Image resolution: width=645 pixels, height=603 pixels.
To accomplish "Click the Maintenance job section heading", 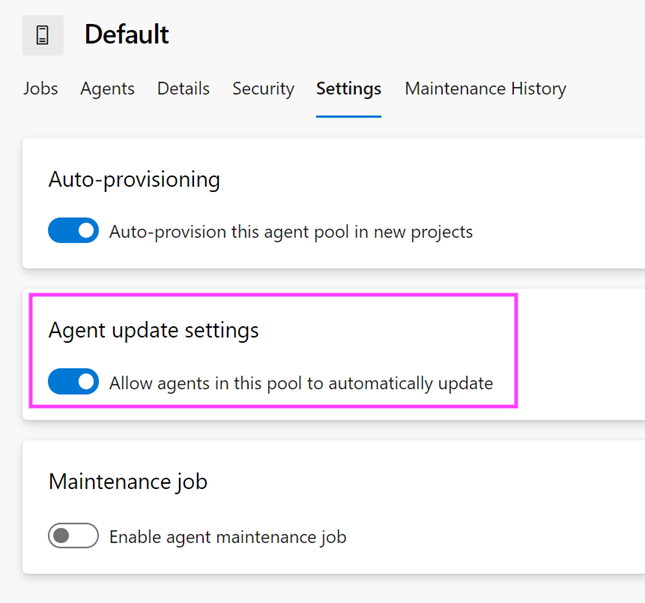I will coord(128,482).
